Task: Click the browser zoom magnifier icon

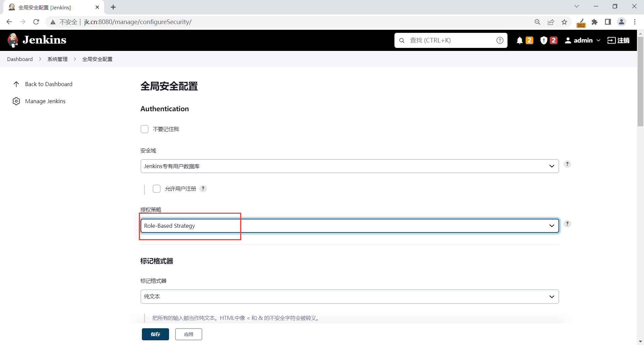Action: point(537,22)
